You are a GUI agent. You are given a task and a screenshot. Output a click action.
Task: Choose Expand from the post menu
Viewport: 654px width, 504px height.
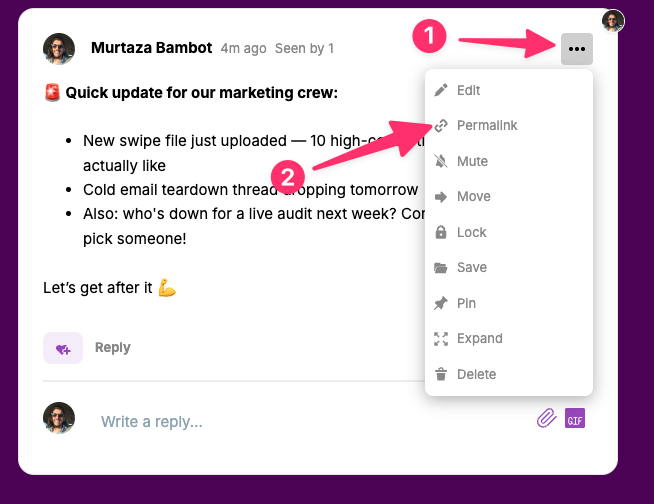(x=479, y=339)
